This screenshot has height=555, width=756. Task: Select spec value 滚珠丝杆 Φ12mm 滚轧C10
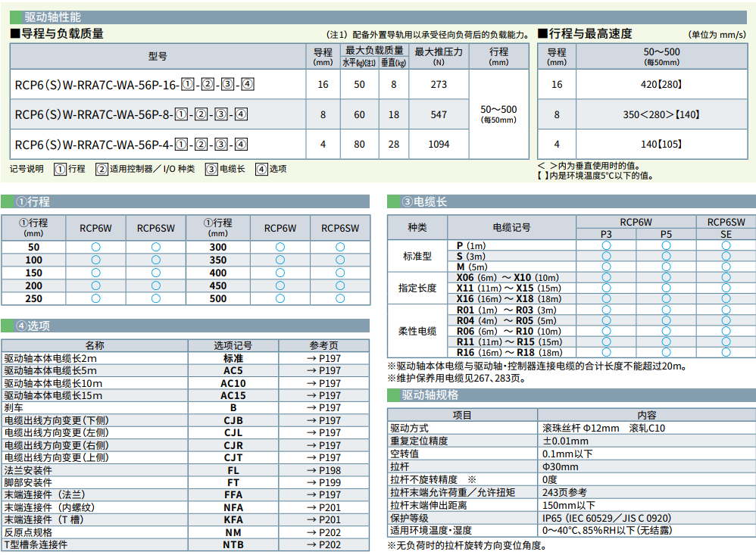click(604, 429)
